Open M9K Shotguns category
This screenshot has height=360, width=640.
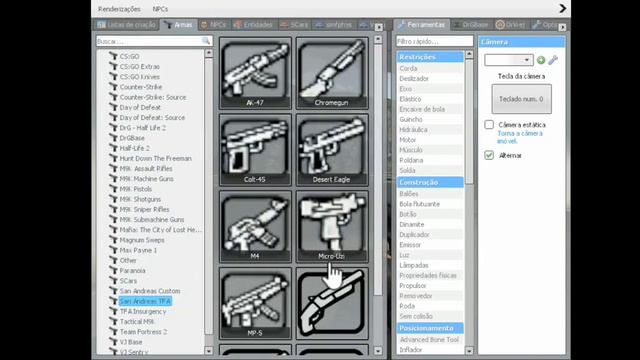pos(140,199)
